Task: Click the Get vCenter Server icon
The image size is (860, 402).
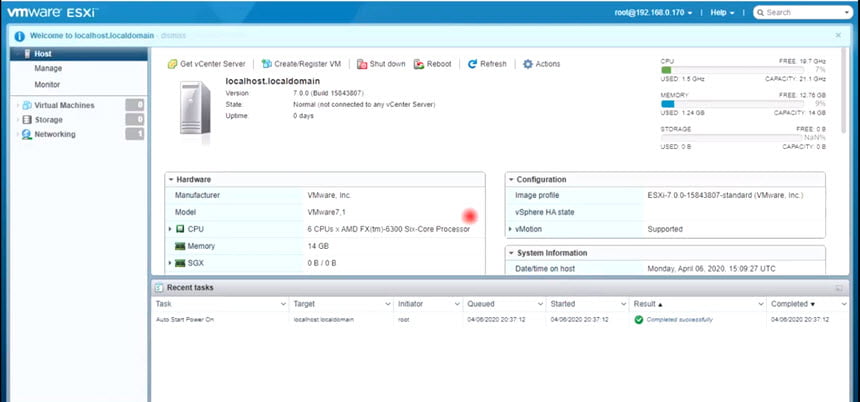Action: click(x=172, y=64)
